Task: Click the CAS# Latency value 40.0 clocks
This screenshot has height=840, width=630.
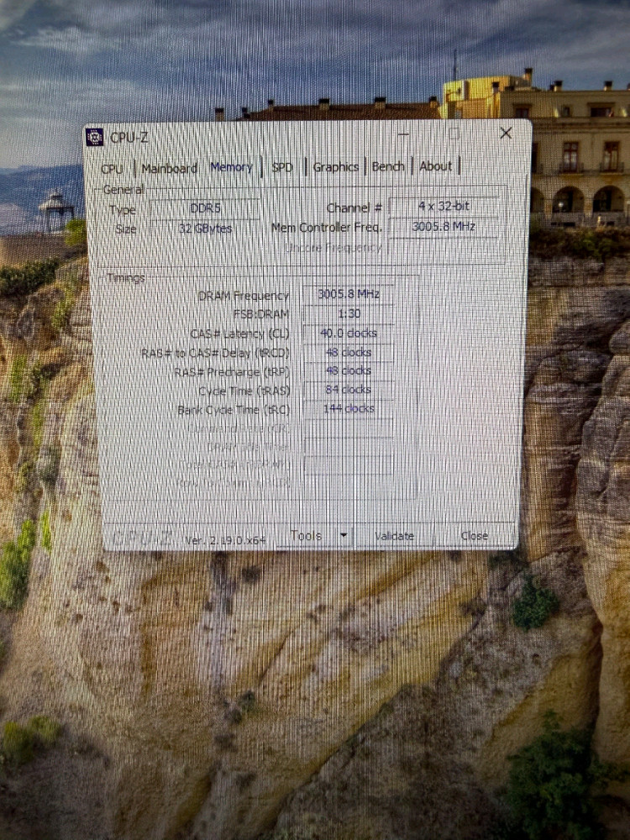Action: 349,333
